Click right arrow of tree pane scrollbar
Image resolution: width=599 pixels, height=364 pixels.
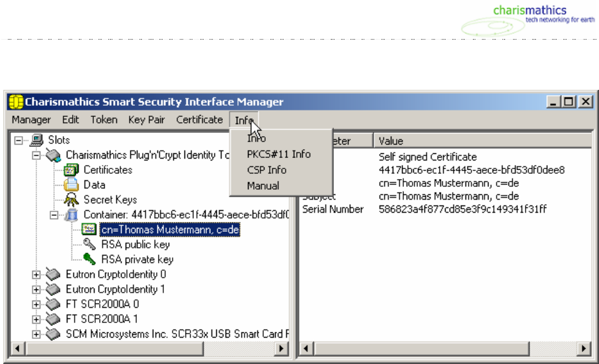tap(282, 348)
